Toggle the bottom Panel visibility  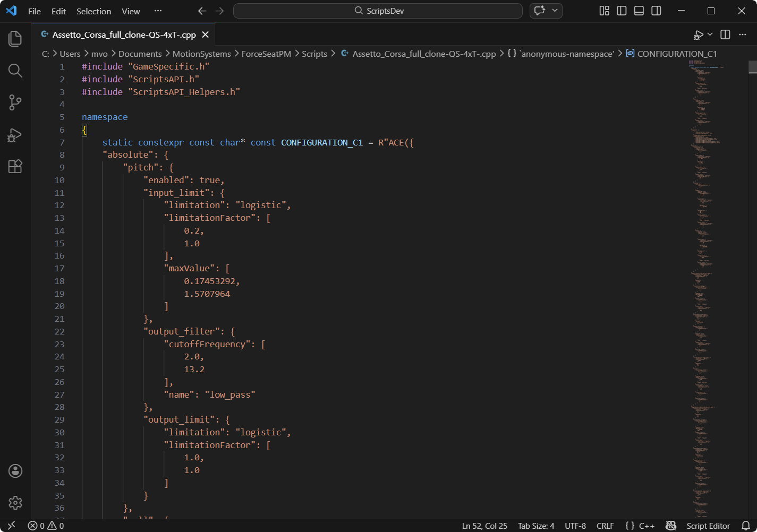coord(639,11)
